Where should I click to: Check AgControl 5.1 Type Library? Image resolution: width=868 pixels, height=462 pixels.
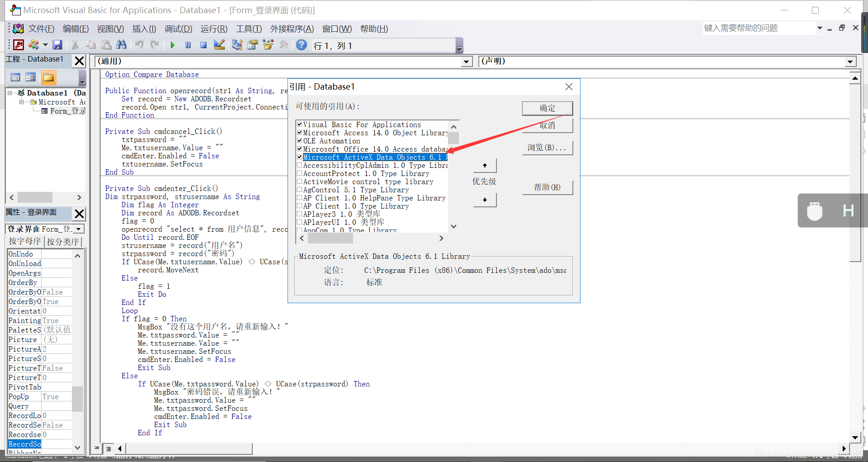click(x=299, y=190)
